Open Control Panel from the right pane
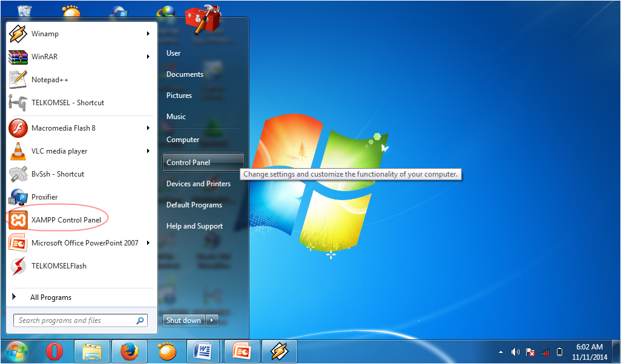 point(188,163)
